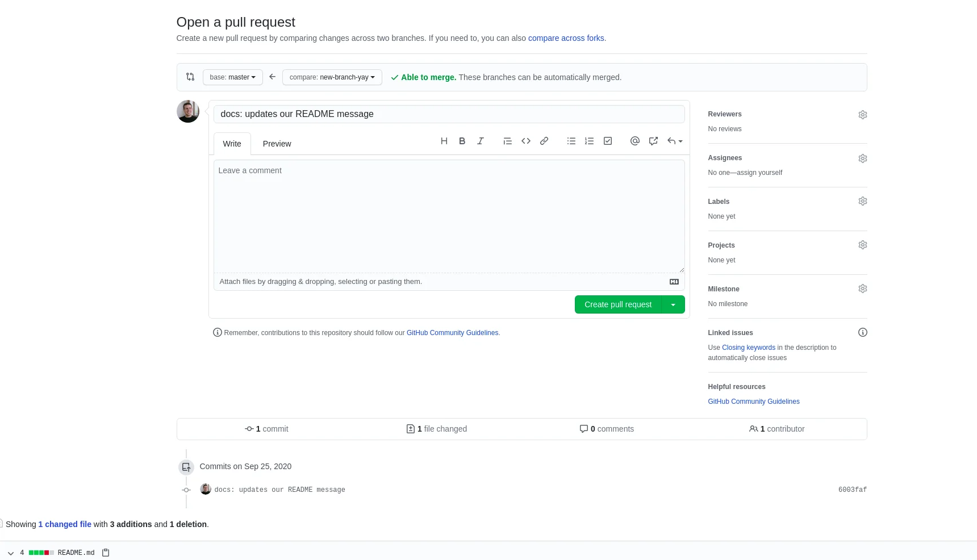
Task: Toggle italic text formatting
Action: [x=481, y=141]
